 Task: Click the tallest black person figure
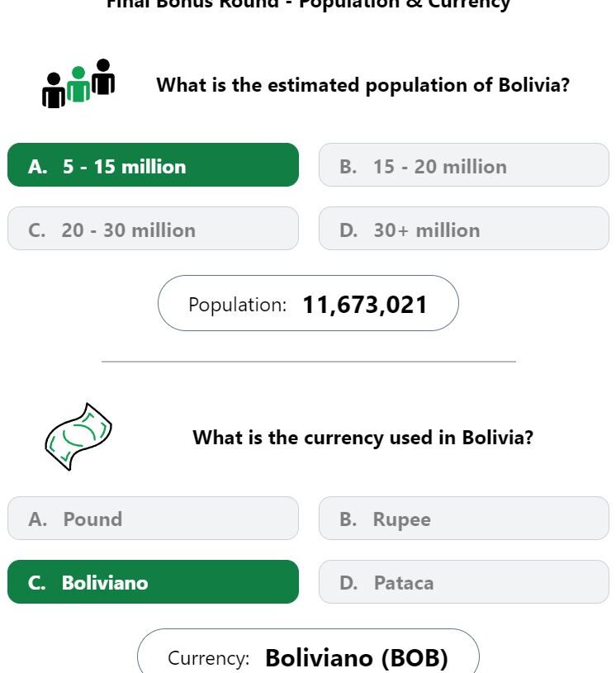tap(103, 77)
